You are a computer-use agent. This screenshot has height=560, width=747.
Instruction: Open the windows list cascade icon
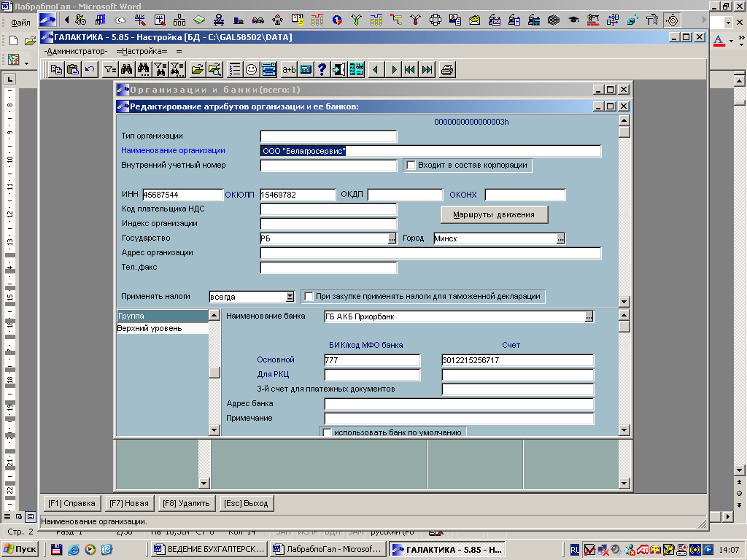[x=268, y=69]
